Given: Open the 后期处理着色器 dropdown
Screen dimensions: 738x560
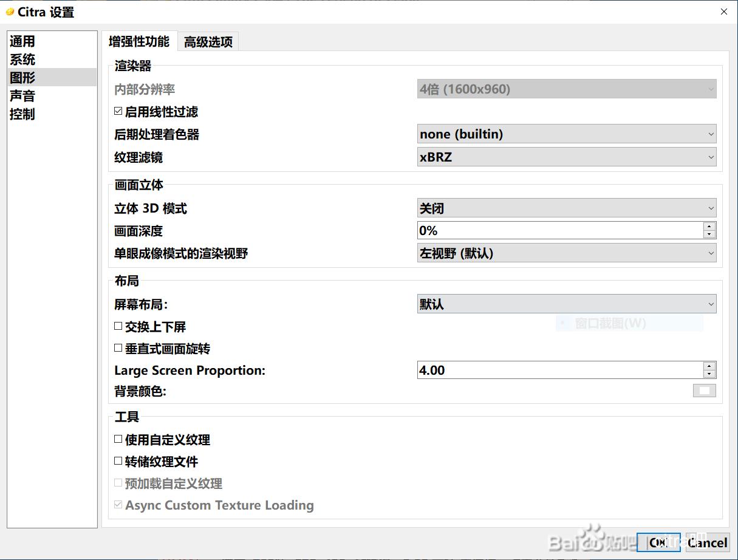Looking at the screenshot, I should (567, 134).
